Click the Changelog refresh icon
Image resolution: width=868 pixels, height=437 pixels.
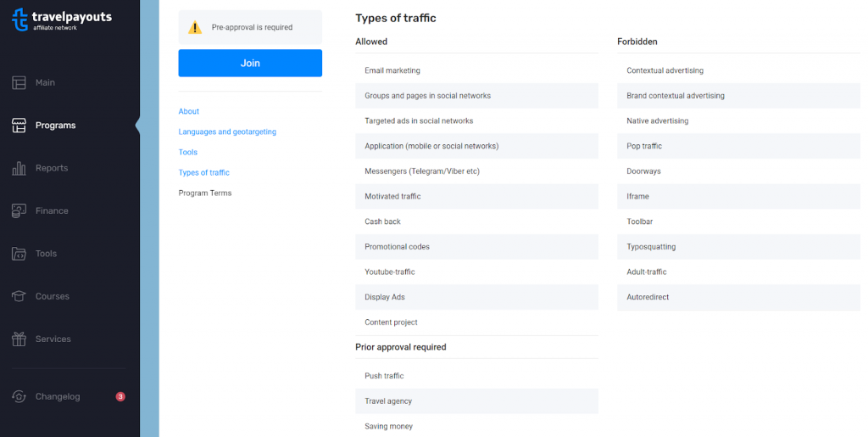coord(19,396)
